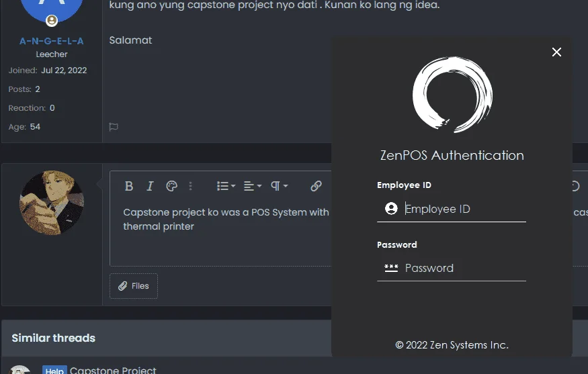This screenshot has width=588, height=374.
Task: Click the 'Posts: 2' entry
Action: 24,89
